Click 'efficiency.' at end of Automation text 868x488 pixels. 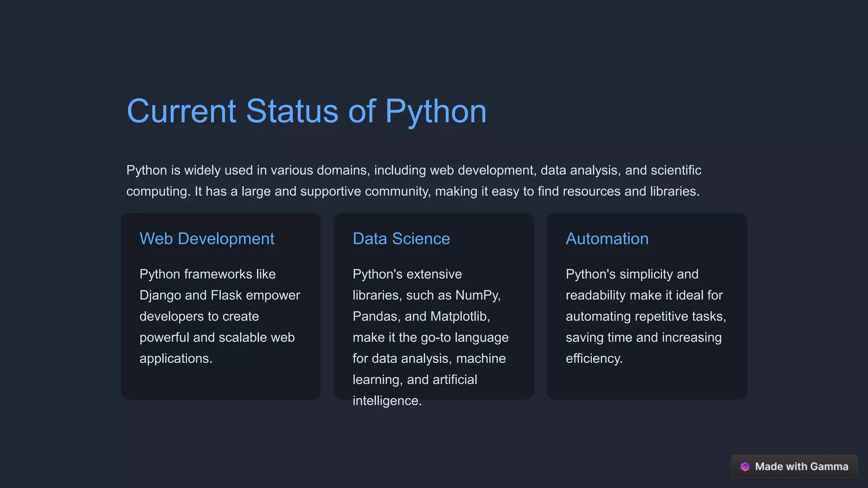coord(594,358)
